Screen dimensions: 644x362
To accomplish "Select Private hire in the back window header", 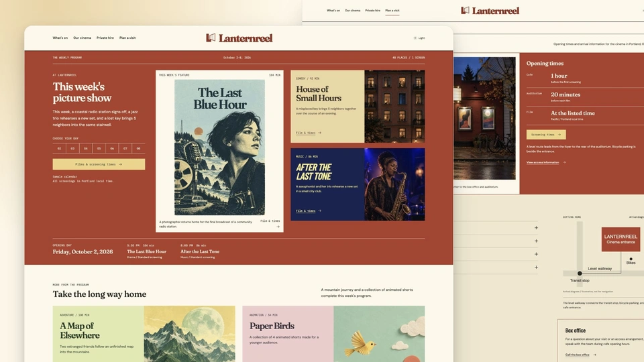I will coord(372,10).
